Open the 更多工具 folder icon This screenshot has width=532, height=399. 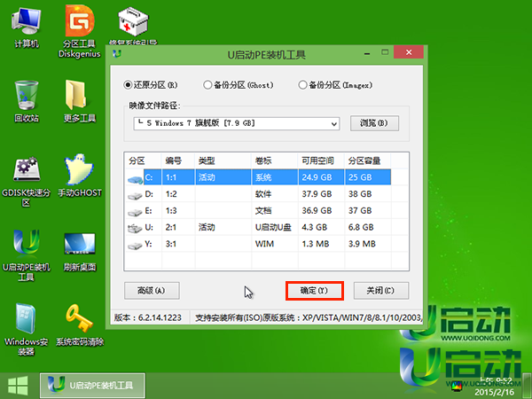tap(80, 101)
